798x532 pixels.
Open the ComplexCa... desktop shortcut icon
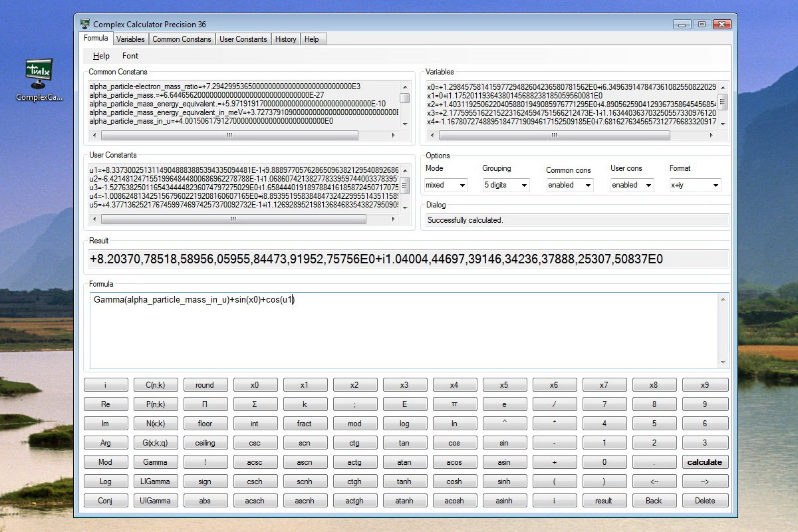[39, 80]
